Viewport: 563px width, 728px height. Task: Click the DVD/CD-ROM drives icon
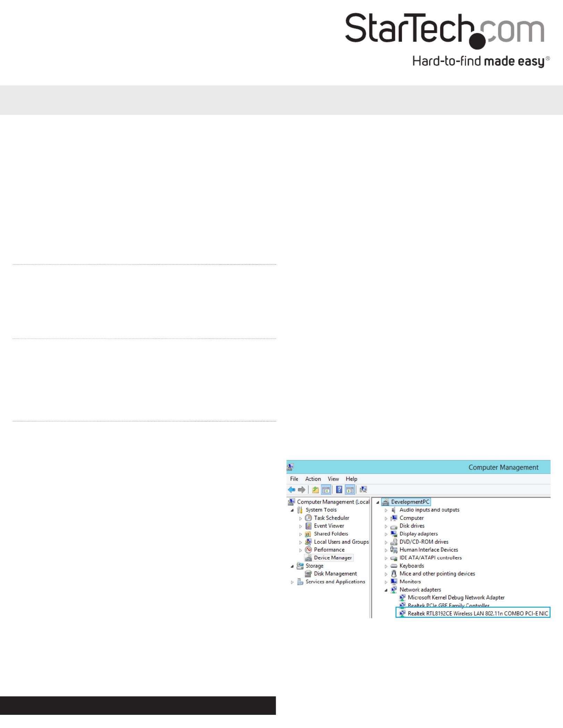click(x=394, y=542)
